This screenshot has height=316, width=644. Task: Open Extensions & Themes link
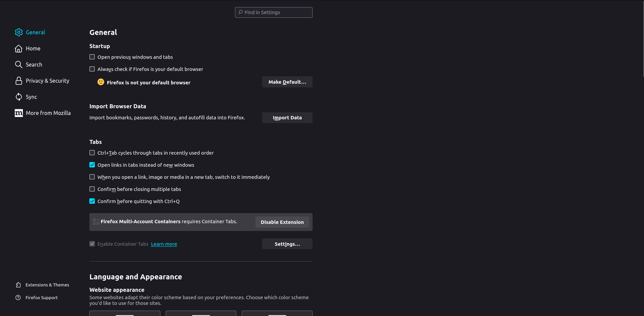click(x=42, y=285)
